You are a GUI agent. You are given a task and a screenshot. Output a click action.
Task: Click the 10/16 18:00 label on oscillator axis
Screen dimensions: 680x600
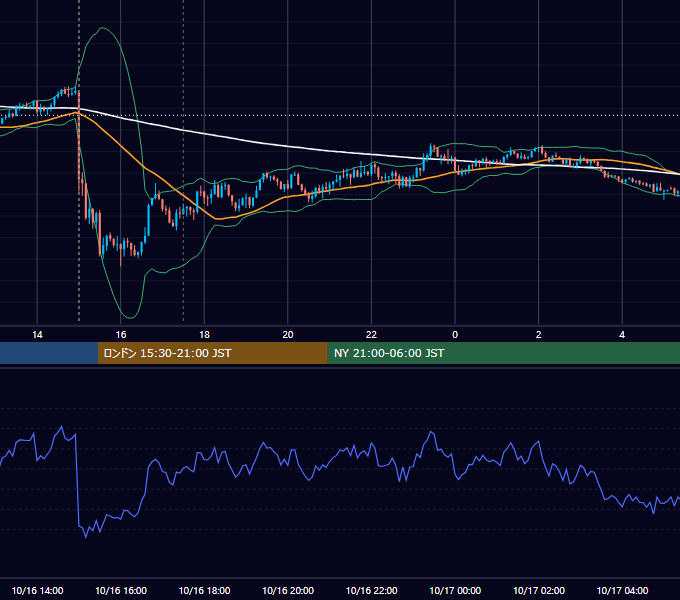click(204, 590)
